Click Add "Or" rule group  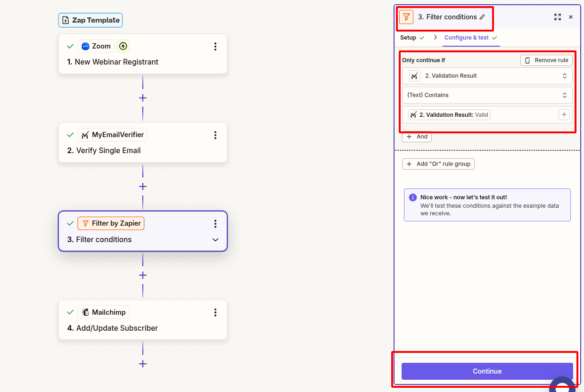pos(438,163)
